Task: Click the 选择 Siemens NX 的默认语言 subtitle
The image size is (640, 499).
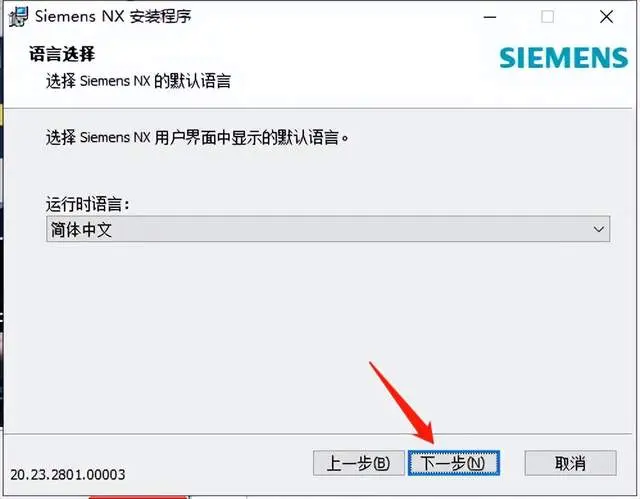Action: pos(138,81)
